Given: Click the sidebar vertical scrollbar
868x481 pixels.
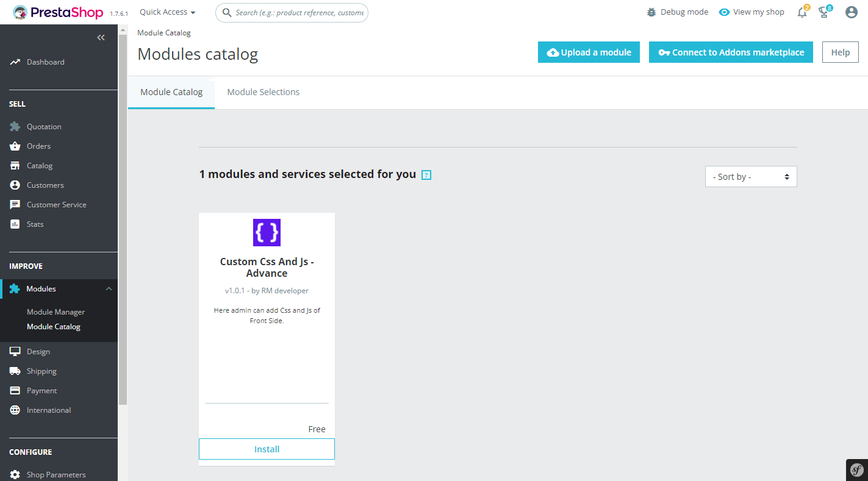Looking at the screenshot, I should [x=123, y=219].
